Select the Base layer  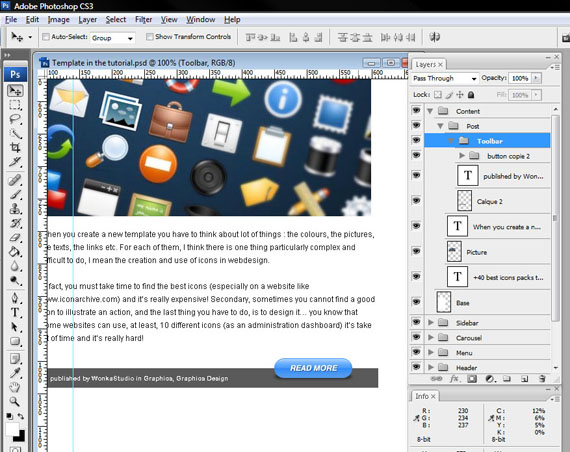(x=487, y=303)
